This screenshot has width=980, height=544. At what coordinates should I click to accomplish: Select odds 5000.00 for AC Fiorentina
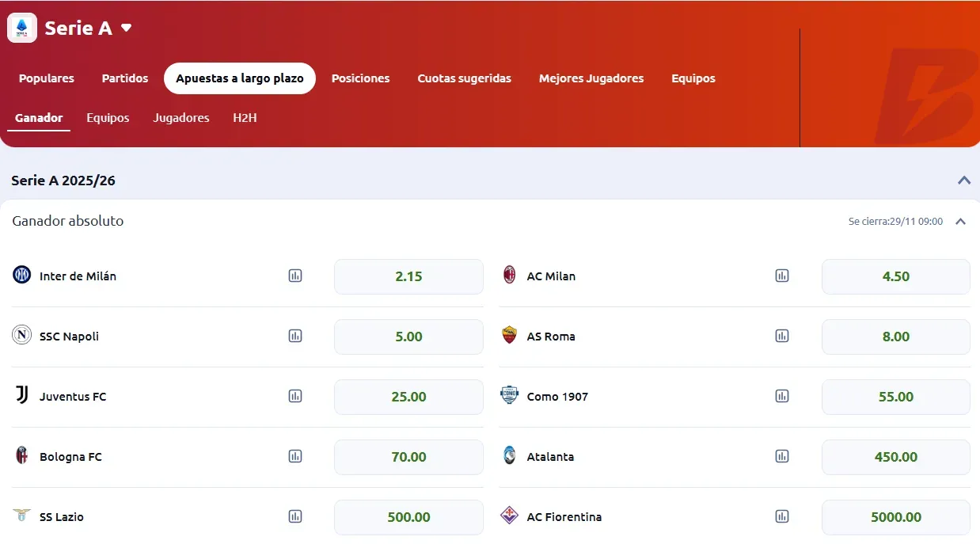pyautogui.click(x=895, y=516)
